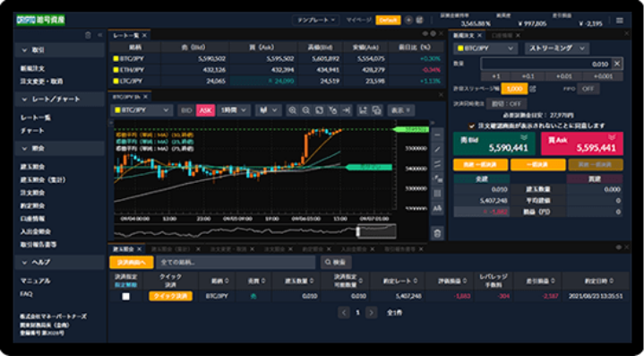Screen dimensions: 644x356
Task: Click the yellow marker beside ETH/JPY in rates
Action: point(116,70)
